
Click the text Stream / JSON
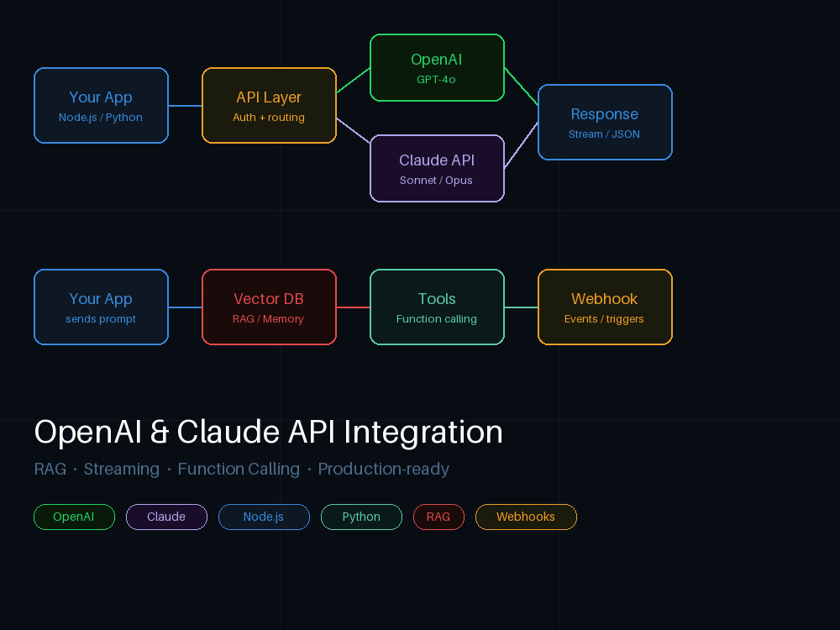click(x=604, y=134)
